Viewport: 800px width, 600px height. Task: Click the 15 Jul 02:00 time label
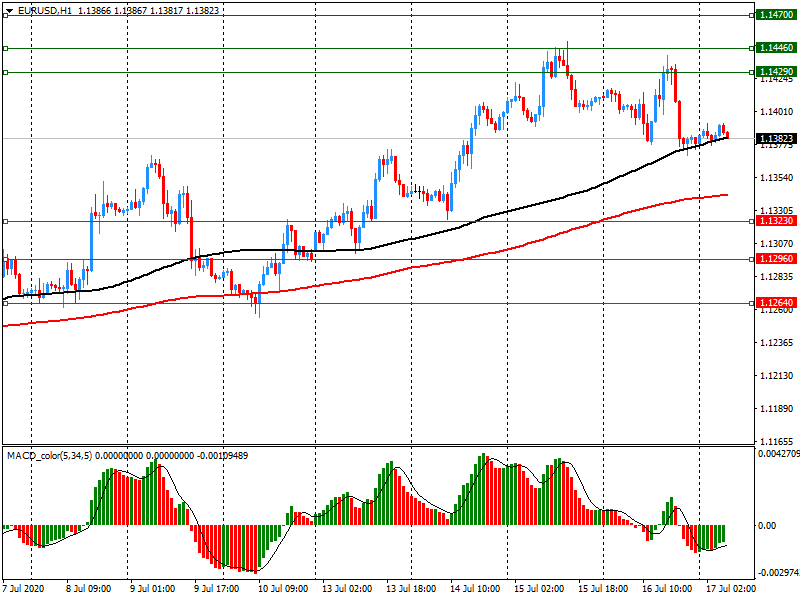point(539,589)
